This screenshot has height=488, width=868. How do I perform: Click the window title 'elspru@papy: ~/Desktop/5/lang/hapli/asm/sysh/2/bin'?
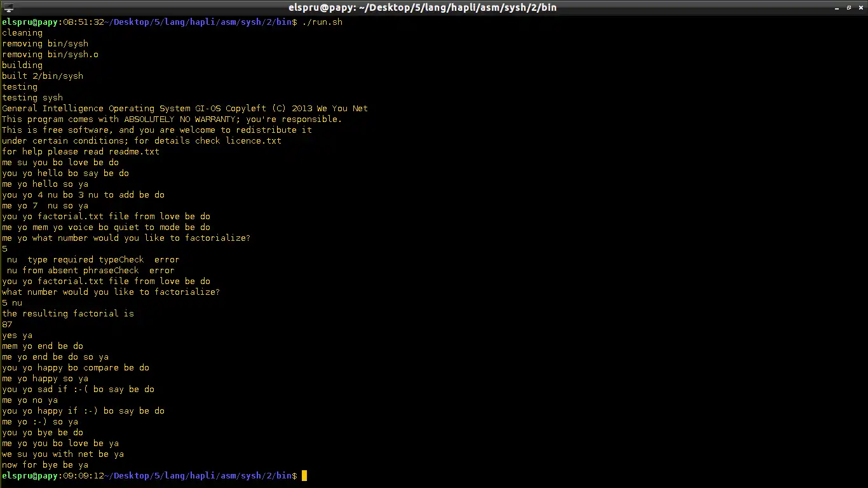pyautogui.click(x=423, y=8)
